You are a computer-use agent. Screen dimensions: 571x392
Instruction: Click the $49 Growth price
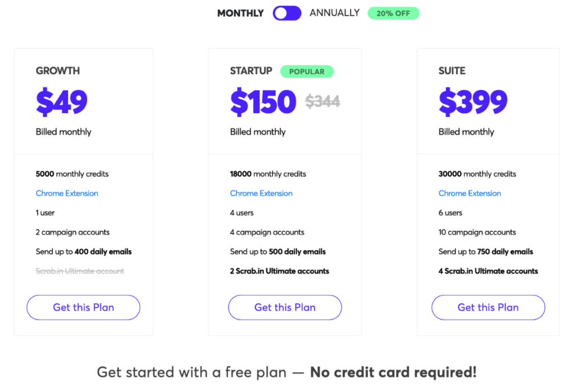(x=61, y=101)
